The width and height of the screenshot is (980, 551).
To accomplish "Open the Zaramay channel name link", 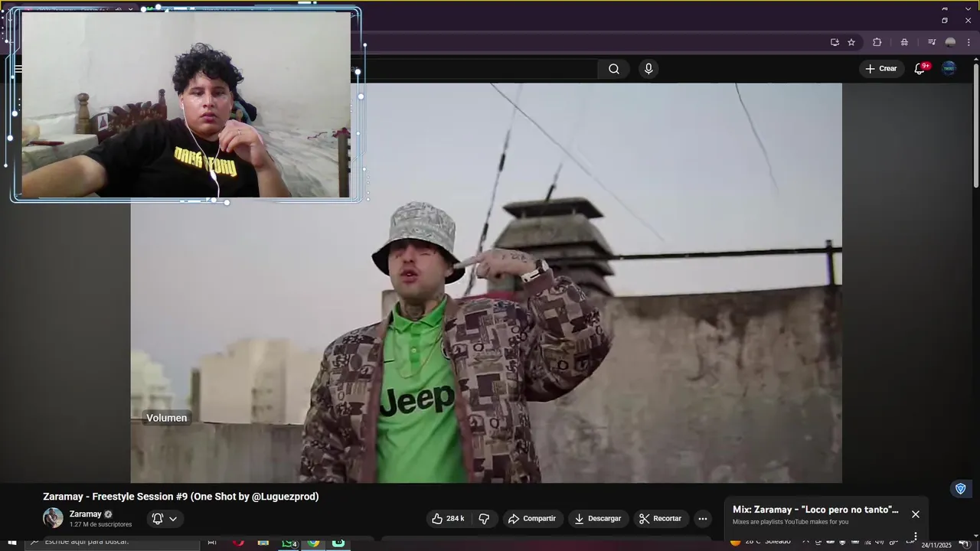I will (86, 514).
